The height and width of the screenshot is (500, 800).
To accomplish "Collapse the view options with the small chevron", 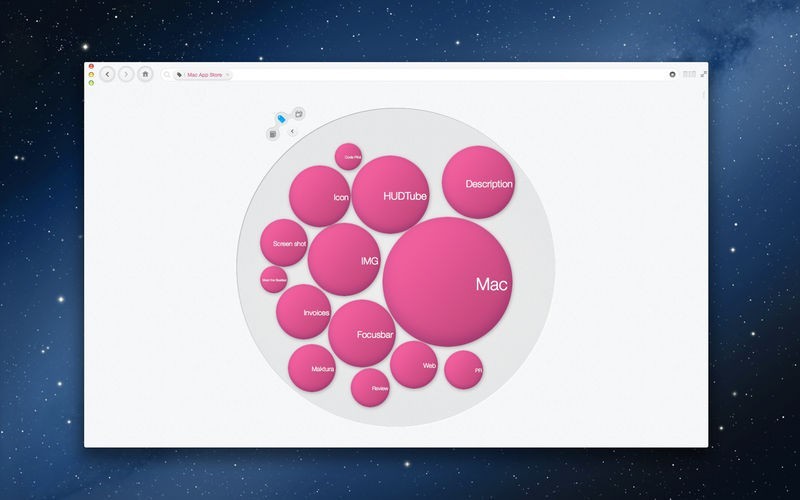I will 292,131.
